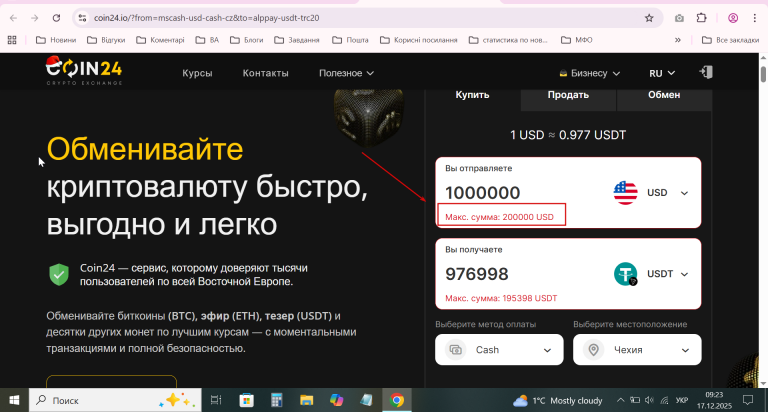Open site info icon in address bar
The width and height of the screenshot is (768, 412).
coord(82,18)
